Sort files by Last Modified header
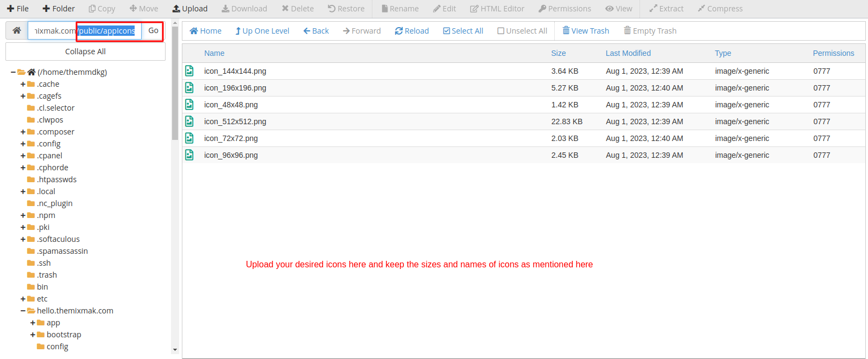 click(x=628, y=53)
